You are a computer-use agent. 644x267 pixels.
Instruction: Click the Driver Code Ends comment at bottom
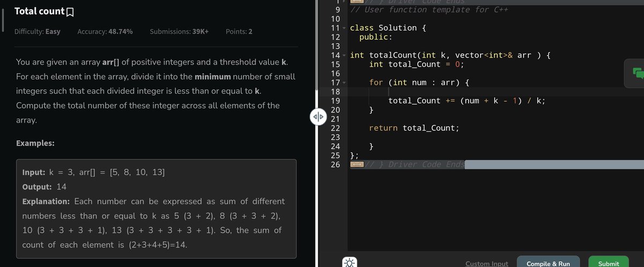[414, 164]
